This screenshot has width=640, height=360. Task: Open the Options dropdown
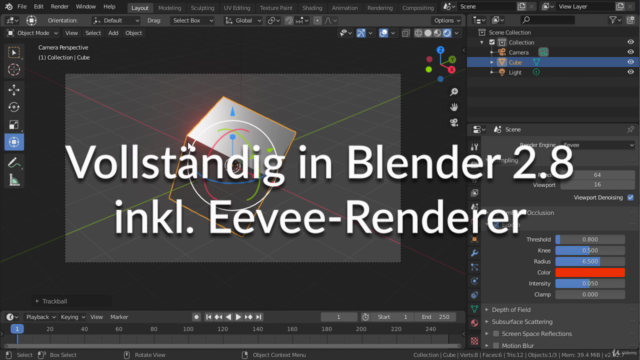click(447, 20)
